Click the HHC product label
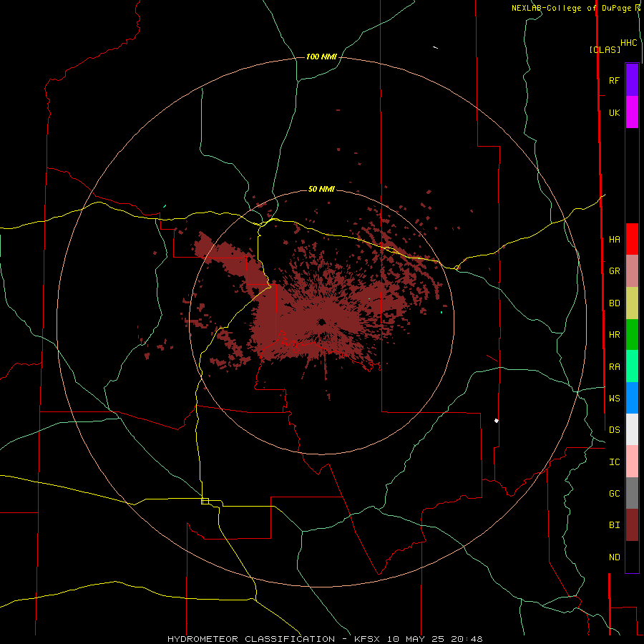The image size is (644, 644). 628,43
